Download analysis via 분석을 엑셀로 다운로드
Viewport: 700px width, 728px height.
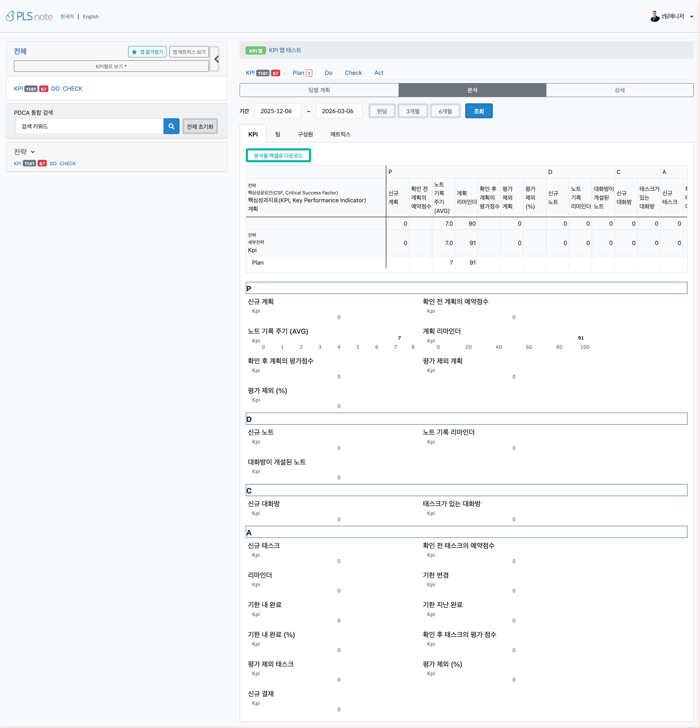point(278,156)
